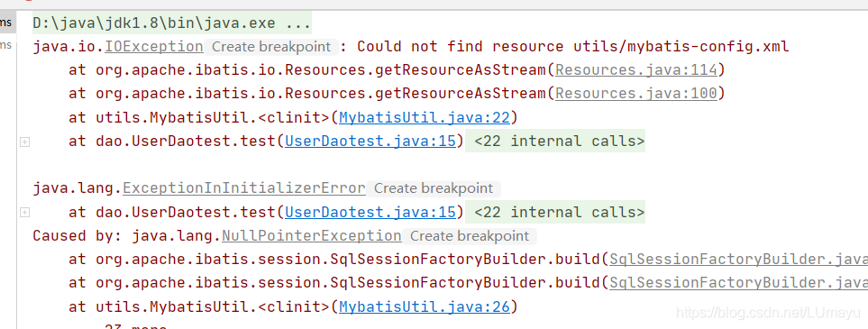Select the text 'Could not find resource utils/mybatis-config.xml'
This screenshot has width=868, height=329.
[573, 47]
